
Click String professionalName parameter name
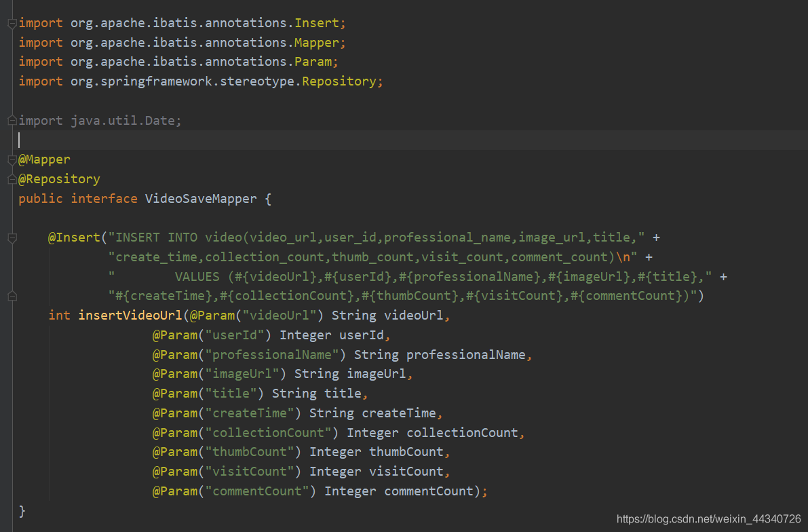pos(465,355)
